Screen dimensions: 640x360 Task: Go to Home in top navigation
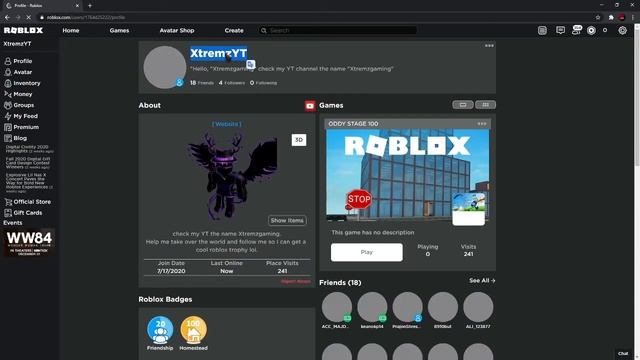click(x=71, y=31)
